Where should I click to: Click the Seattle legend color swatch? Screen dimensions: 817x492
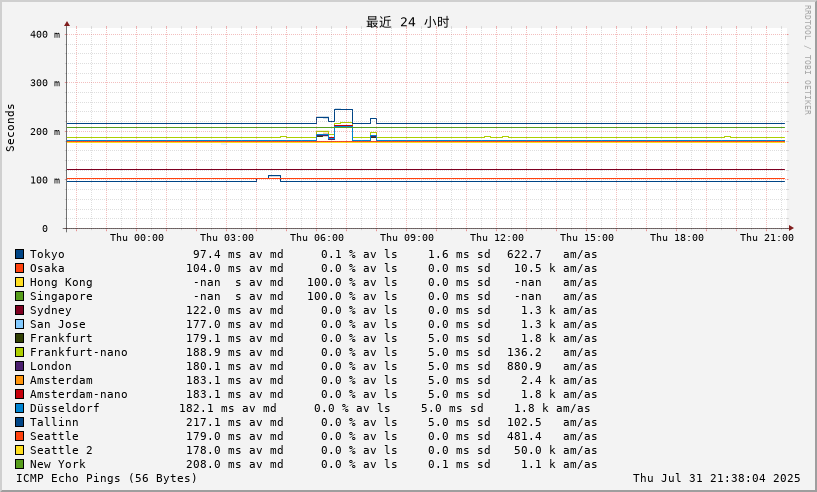coord(19,437)
